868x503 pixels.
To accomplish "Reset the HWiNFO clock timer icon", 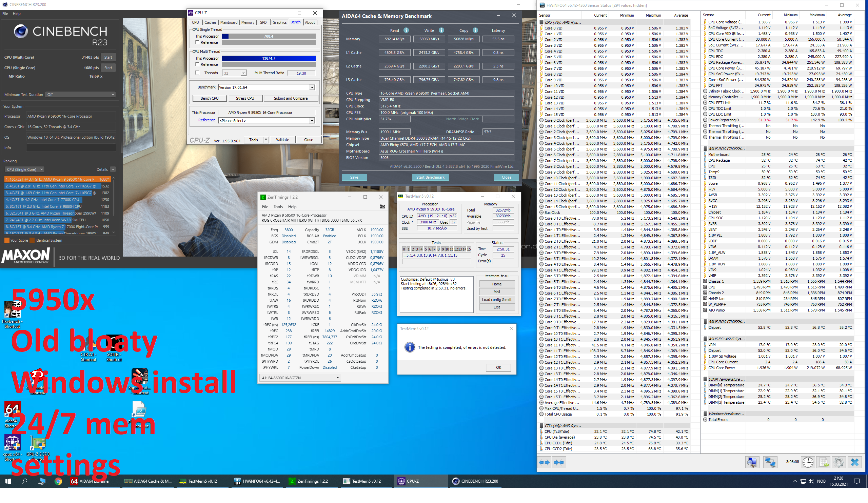I will (808, 462).
